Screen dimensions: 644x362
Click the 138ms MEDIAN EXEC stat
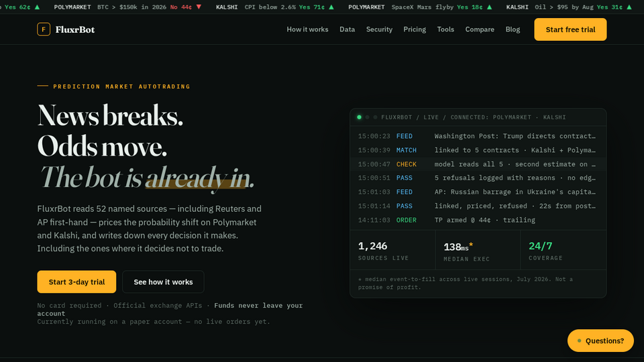pyautogui.click(x=478, y=250)
